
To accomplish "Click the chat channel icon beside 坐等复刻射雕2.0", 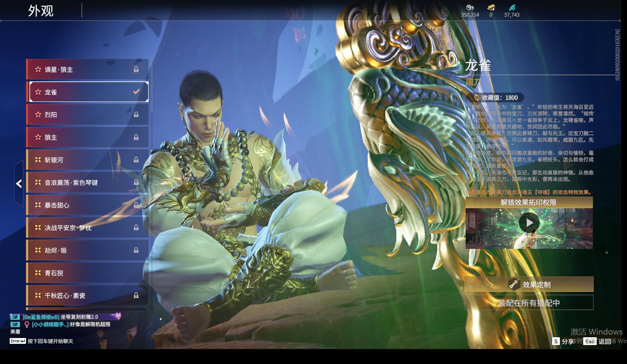I will point(15,317).
